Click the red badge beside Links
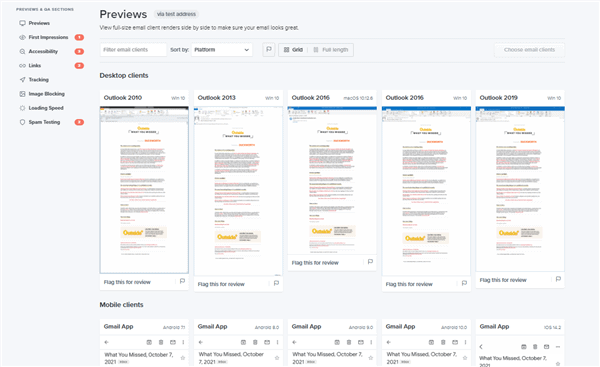 (79, 65)
